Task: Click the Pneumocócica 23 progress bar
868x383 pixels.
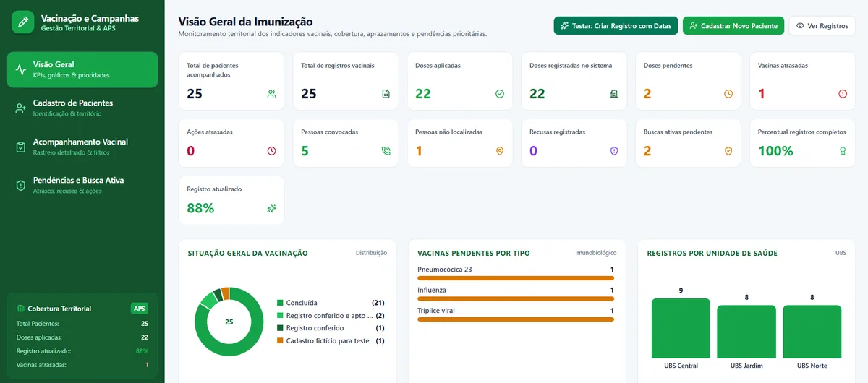Action: click(x=516, y=278)
